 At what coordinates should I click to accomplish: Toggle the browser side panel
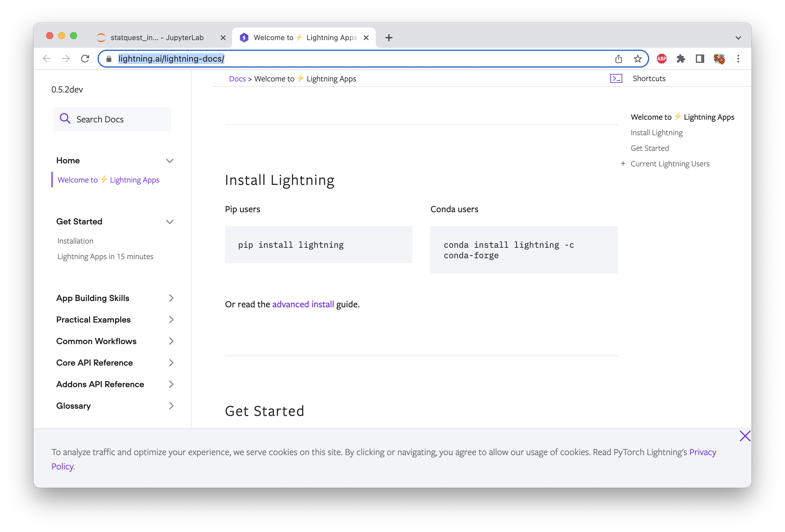(x=699, y=59)
